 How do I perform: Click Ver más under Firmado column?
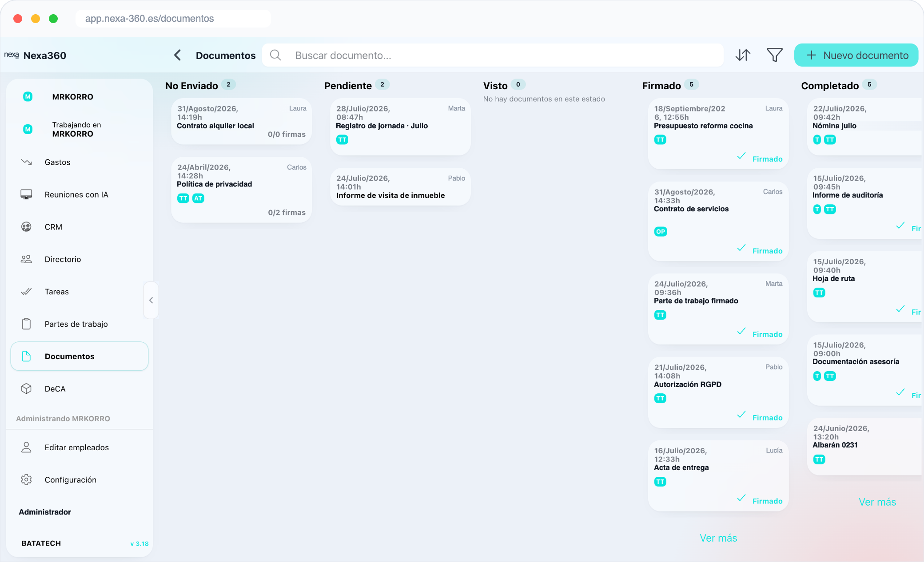pos(718,538)
